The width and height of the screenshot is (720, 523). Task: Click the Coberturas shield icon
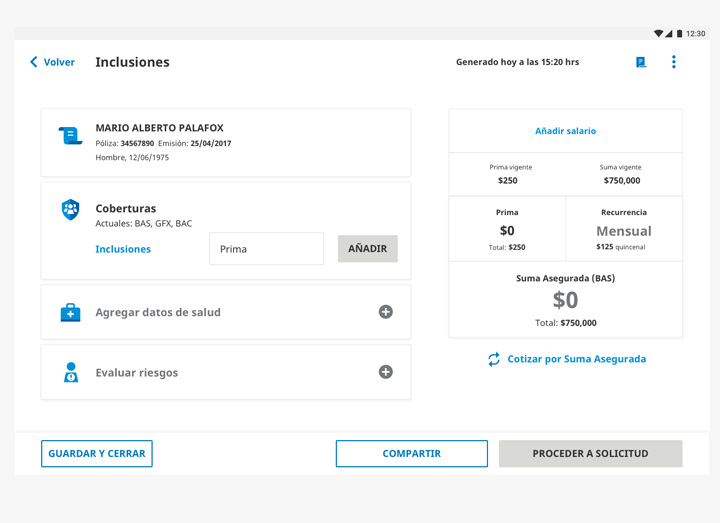pyautogui.click(x=70, y=209)
